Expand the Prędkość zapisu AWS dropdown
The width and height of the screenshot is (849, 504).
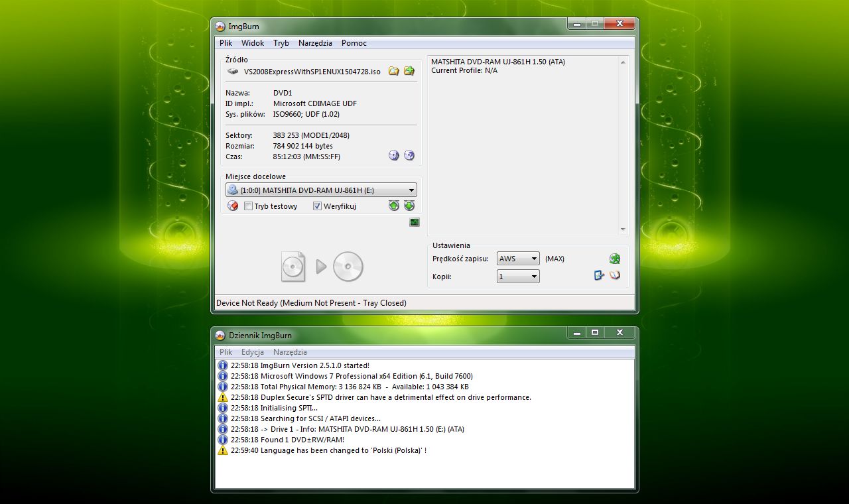(518, 259)
